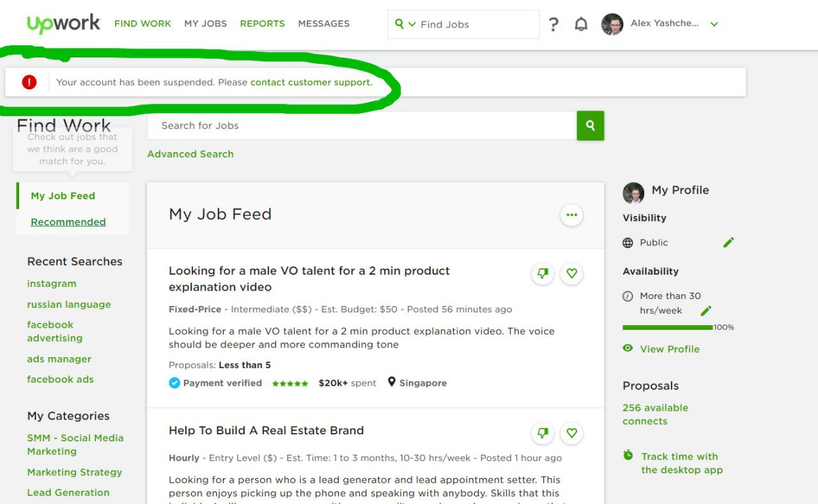Open the notifications bell
The width and height of the screenshot is (818, 504).
tap(581, 24)
